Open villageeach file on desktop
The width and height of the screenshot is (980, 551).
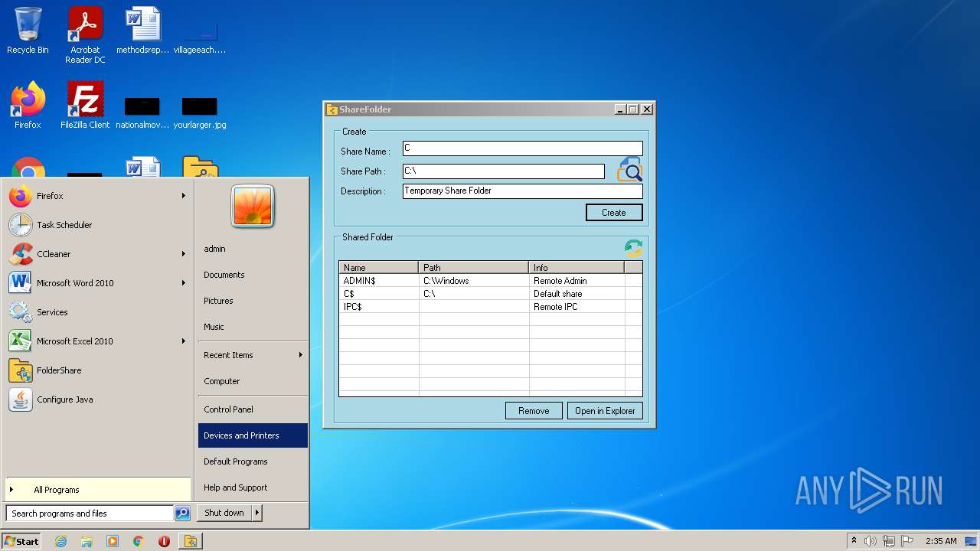[x=200, y=38]
